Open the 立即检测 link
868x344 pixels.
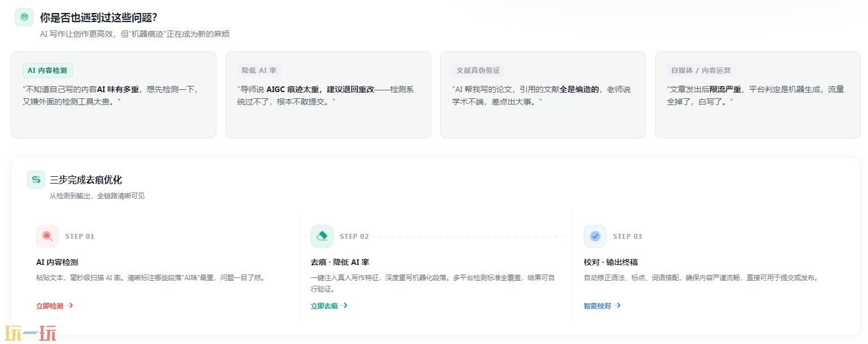(50, 306)
